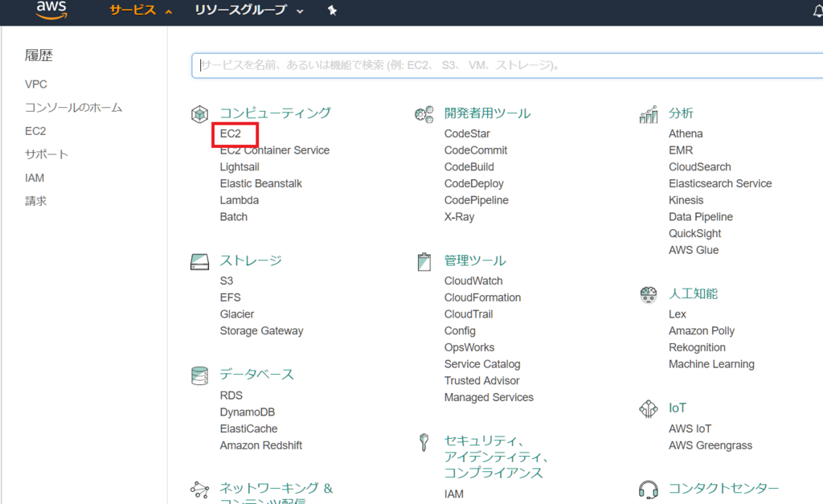Open Glacier service
Viewport: 823px width, 504px height.
click(237, 314)
